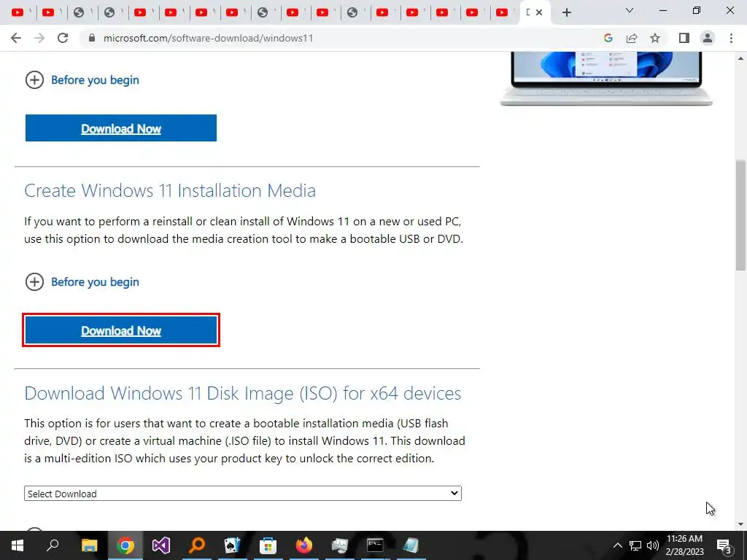Open the tab search chevron

630,10
